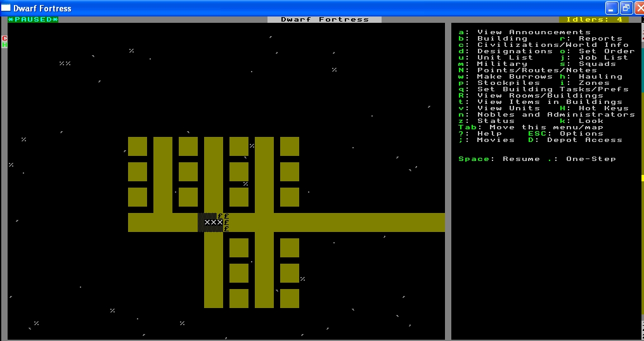This screenshot has height=341, width=644.
Task: Select Set Order option
Action: click(597, 51)
